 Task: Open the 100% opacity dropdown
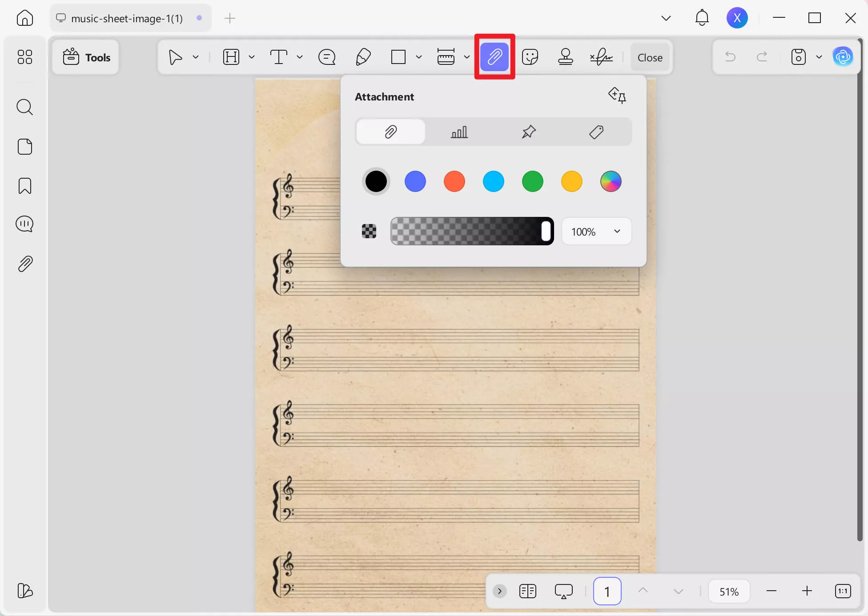tap(596, 231)
